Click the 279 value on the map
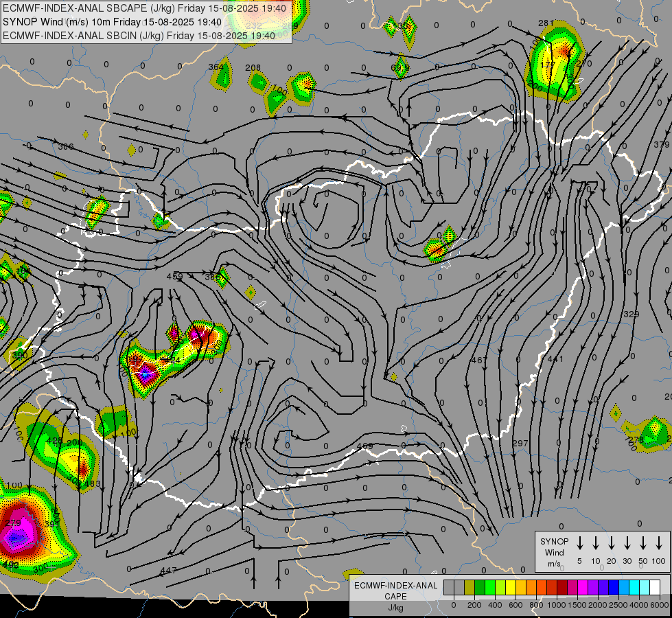Image resolution: width=672 pixels, height=618 pixels. pos(13,523)
